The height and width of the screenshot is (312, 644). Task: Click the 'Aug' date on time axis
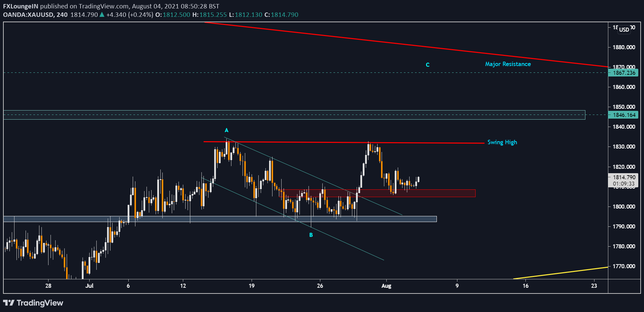pyautogui.click(x=386, y=286)
